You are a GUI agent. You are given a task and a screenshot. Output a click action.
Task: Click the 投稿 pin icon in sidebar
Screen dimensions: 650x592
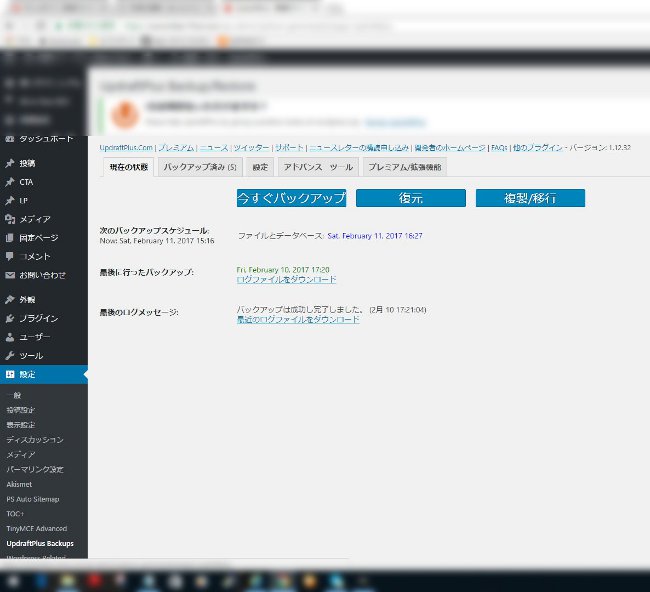pos(10,163)
